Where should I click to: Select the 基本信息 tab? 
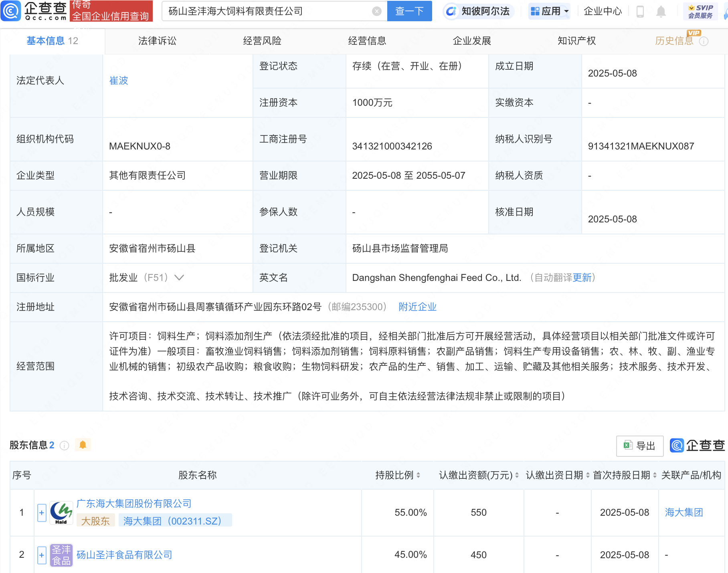point(52,41)
